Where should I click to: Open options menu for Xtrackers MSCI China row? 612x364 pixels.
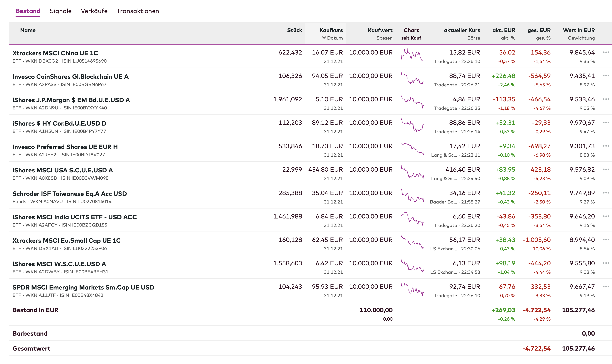coord(606,52)
